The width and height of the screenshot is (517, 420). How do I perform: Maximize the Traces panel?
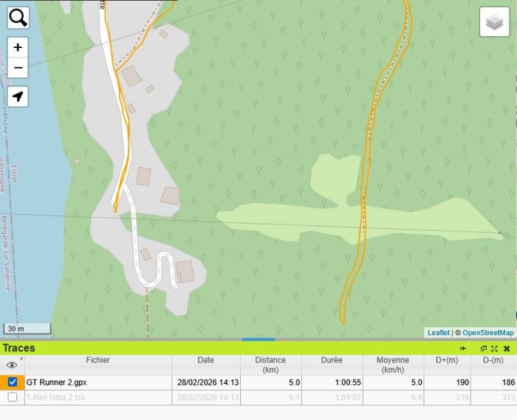[494, 348]
